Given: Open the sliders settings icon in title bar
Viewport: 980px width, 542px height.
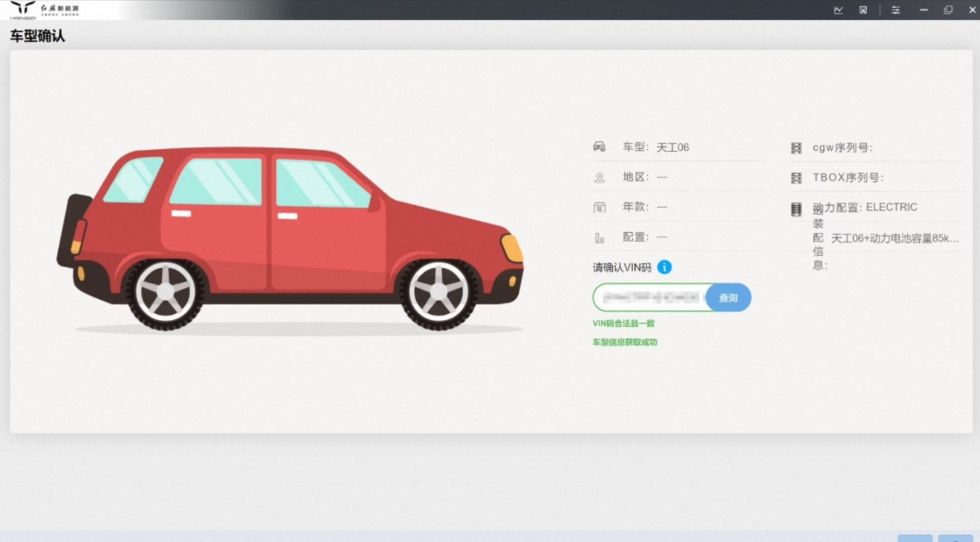Looking at the screenshot, I should point(895,10).
